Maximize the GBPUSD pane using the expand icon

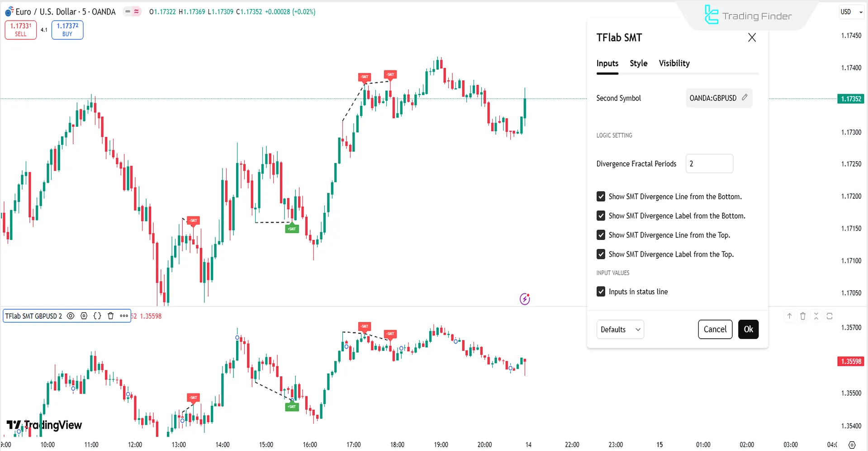tap(830, 316)
